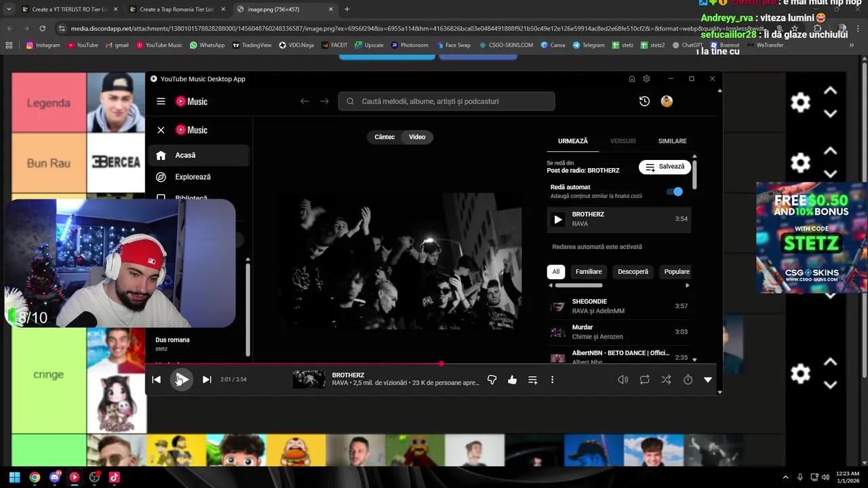Skip to the previous track
This screenshot has width=868, height=488.
(156, 380)
